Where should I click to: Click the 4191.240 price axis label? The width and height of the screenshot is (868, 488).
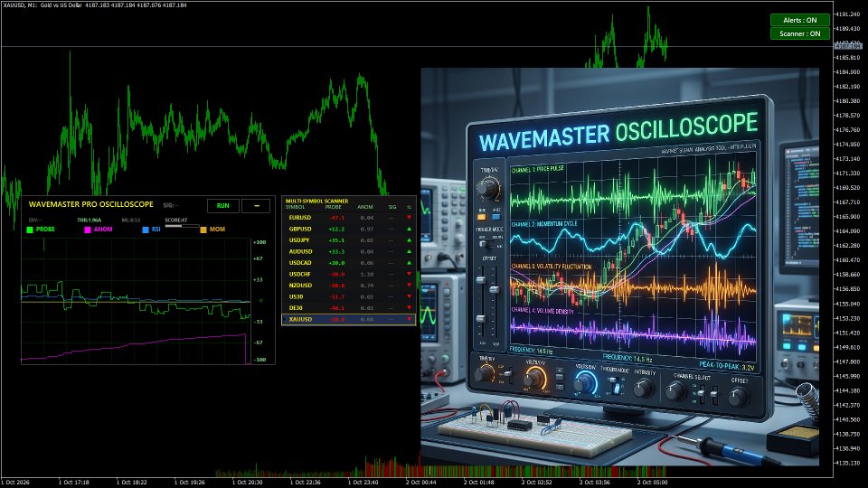coord(848,14)
